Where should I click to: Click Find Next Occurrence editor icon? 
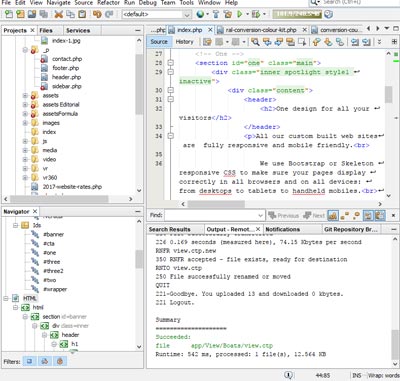(279, 42)
